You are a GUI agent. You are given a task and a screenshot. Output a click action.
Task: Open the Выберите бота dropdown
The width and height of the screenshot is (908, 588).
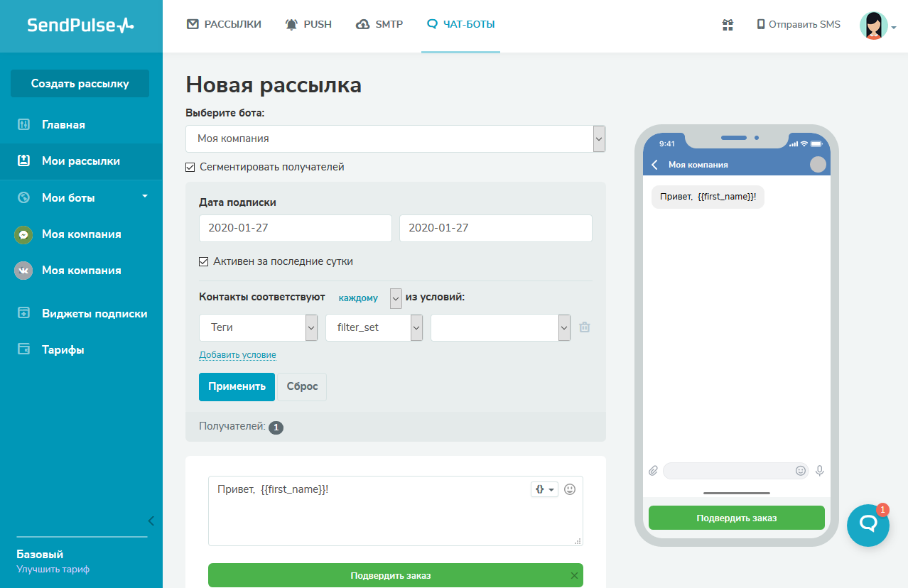pyautogui.click(x=395, y=139)
